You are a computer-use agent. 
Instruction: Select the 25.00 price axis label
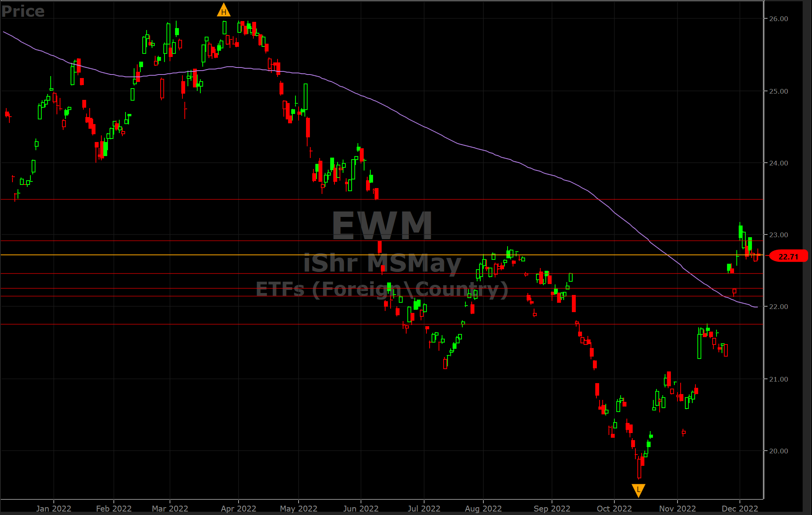(x=778, y=91)
